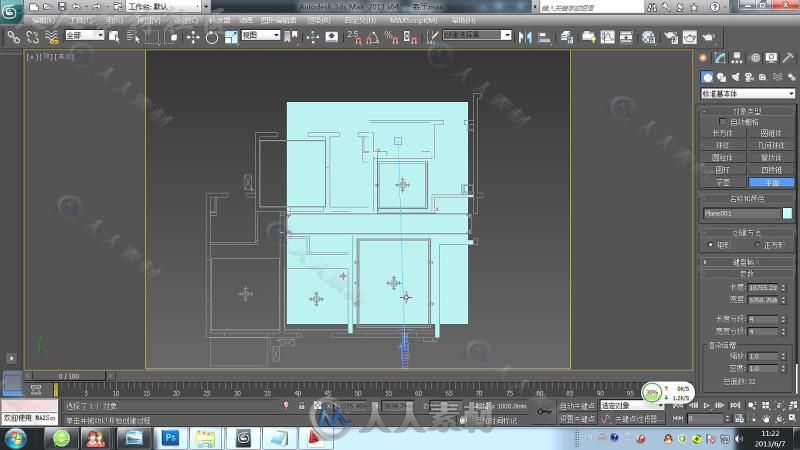Image resolution: width=800 pixels, height=450 pixels.
Task: Switch to the Utilities panel tab
Action: [788, 58]
